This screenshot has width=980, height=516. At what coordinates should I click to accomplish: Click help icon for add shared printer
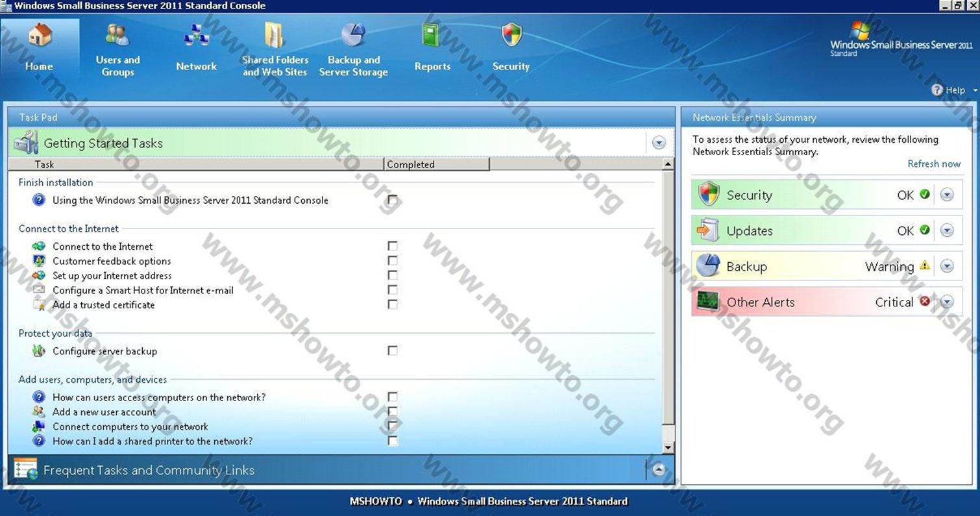39,441
